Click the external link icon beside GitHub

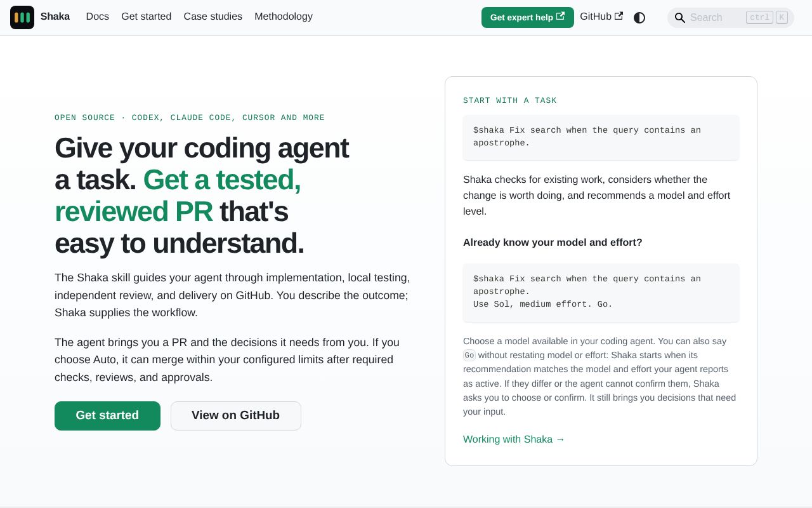619,16
